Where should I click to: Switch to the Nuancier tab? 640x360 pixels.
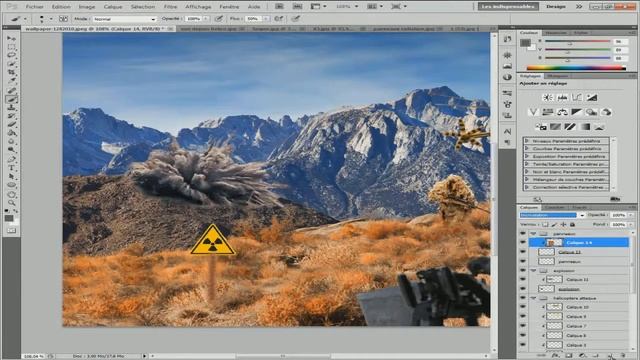pos(556,33)
